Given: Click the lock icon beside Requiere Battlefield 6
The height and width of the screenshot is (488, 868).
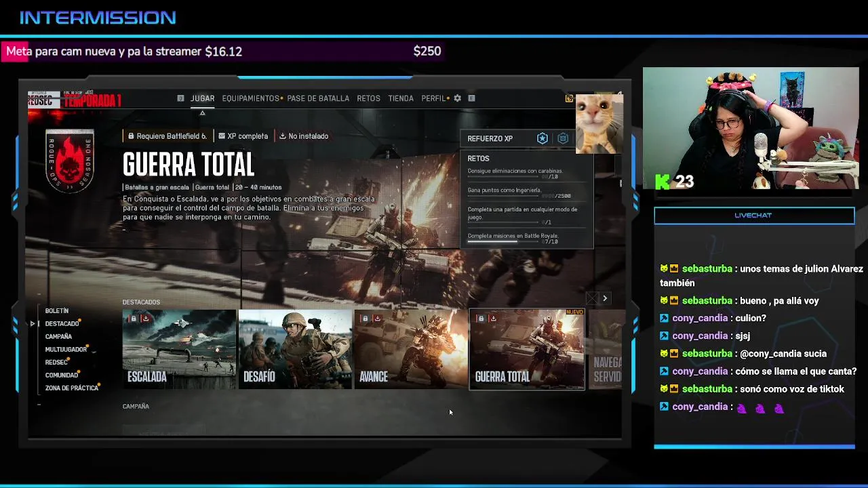Looking at the screenshot, I should tap(131, 136).
